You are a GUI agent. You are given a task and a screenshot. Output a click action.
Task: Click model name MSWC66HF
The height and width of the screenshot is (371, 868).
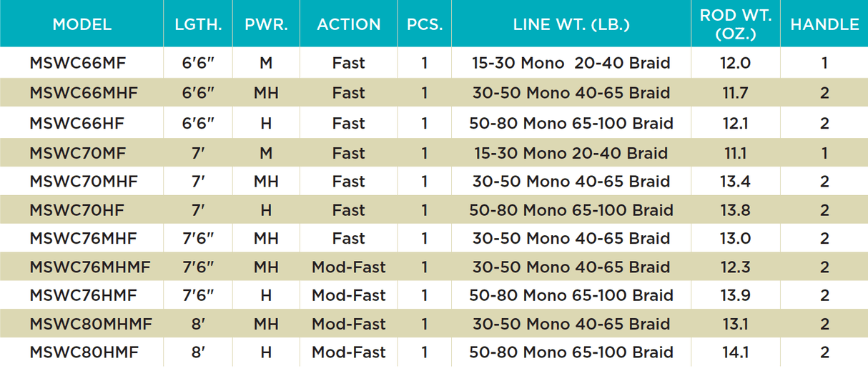[x=77, y=123]
